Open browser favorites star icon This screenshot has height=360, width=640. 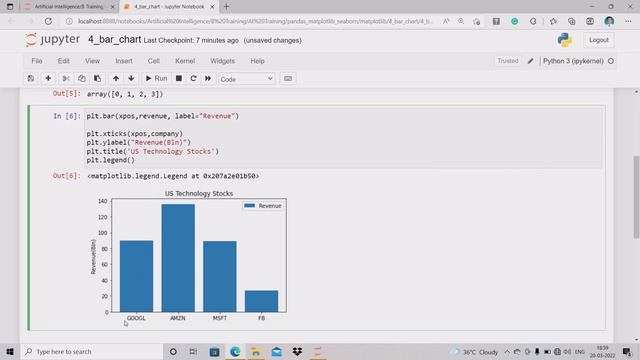[553, 21]
